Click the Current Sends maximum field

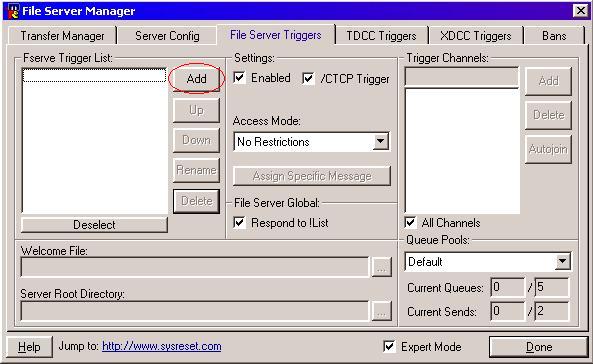(x=551, y=311)
